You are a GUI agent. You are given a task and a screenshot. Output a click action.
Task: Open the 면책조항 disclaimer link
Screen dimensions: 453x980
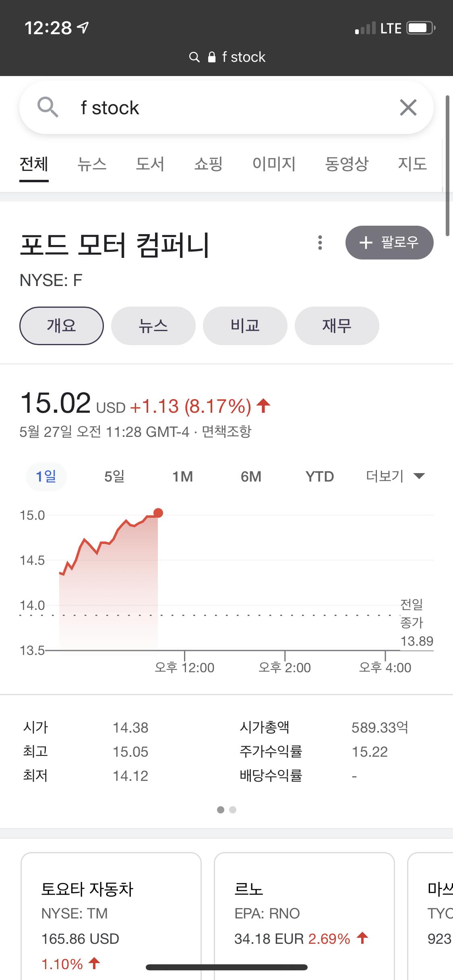(x=227, y=432)
